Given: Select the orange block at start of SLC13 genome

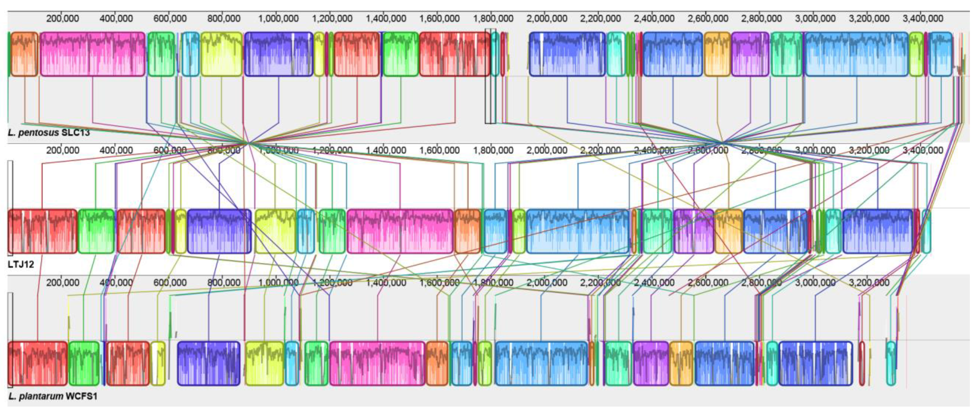Looking at the screenshot, I should [x=24, y=54].
